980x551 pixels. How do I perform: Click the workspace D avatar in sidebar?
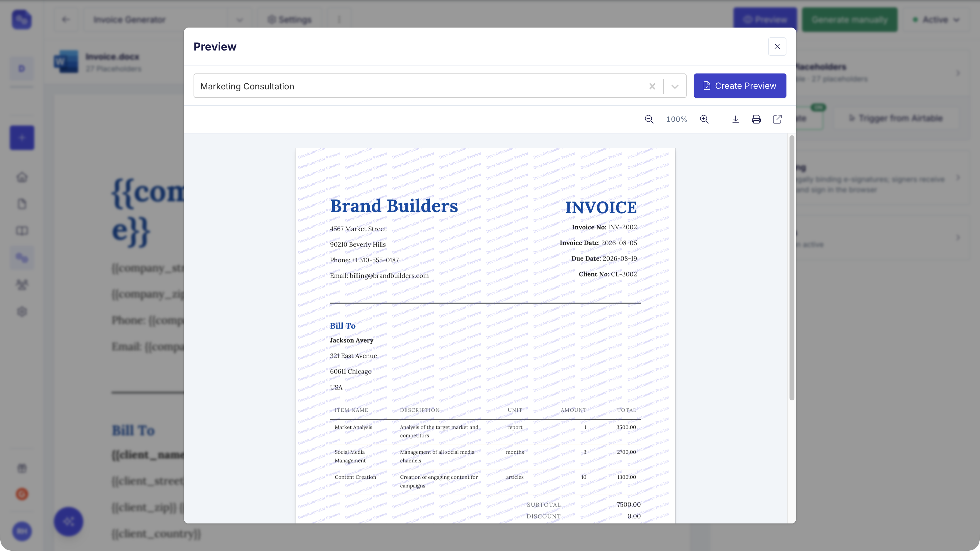22,69
